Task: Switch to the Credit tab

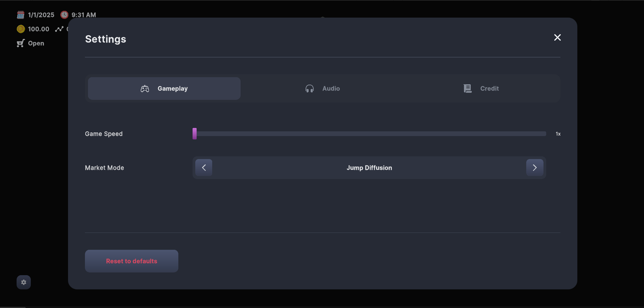Action: click(481, 88)
